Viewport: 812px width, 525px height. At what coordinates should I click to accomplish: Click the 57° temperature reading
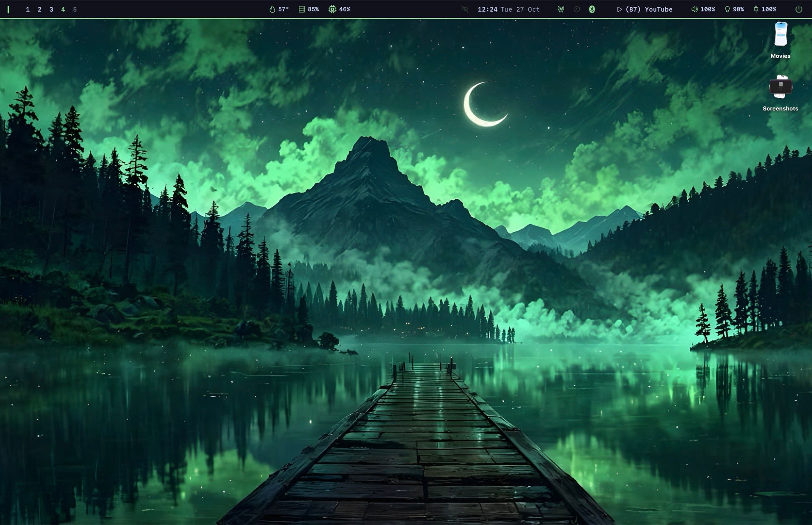(x=283, y=9)
